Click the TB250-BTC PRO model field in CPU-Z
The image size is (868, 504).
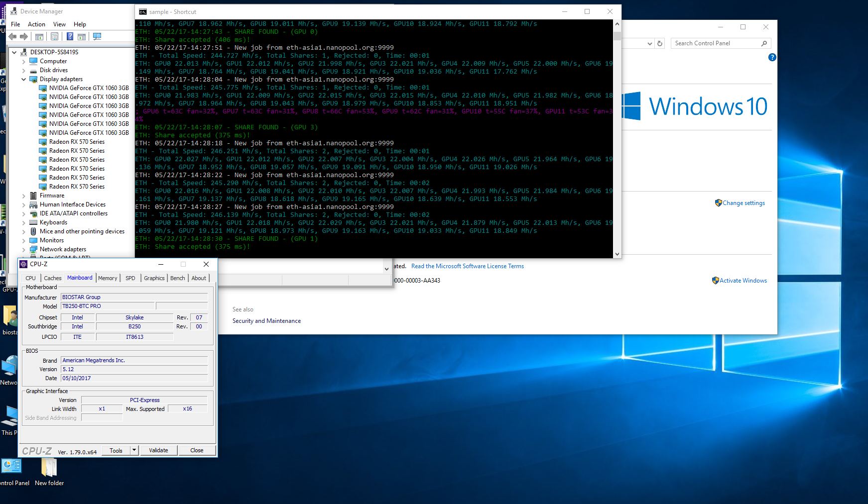click(x=108, y=306)
